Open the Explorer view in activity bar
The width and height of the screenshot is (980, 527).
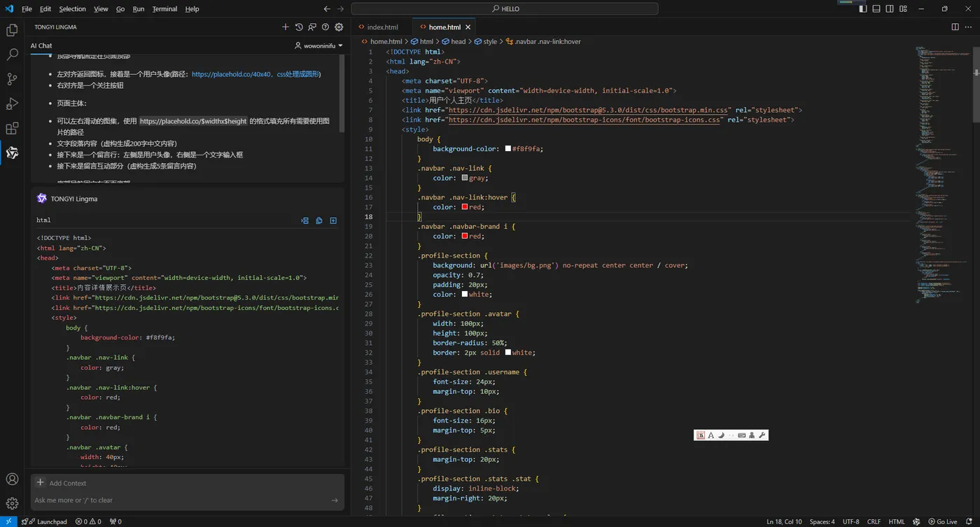(12, 30)
